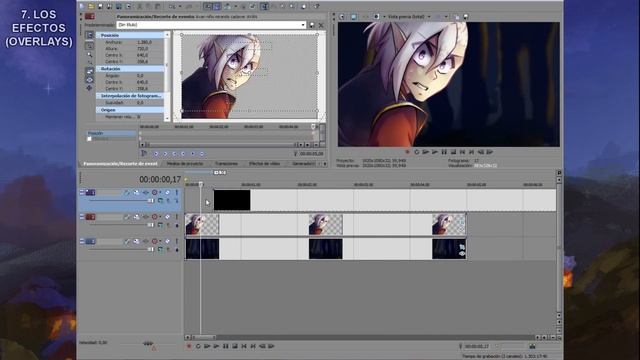Click the black clip on track 1
Viewport: 640px width, 360px height.
pos(232,200)
